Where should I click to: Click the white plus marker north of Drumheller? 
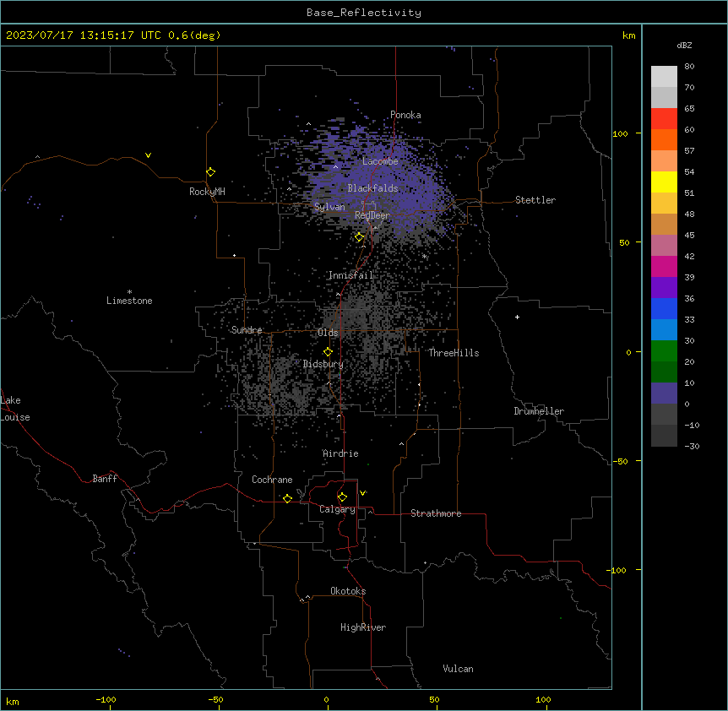[x=517, y=317]
